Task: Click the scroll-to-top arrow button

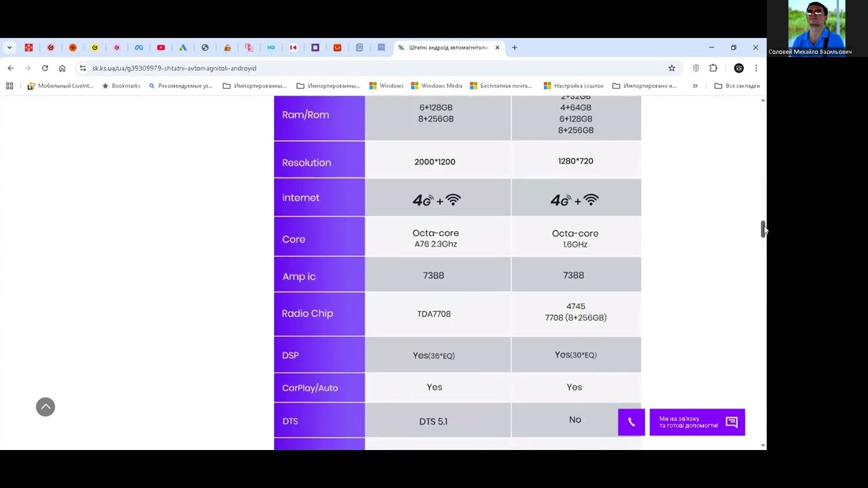Action: point(45,407)
